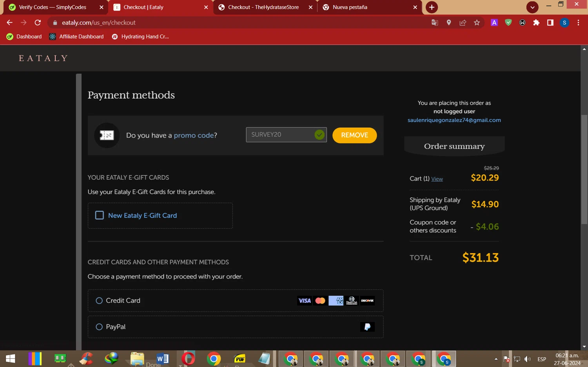Click the $14.90 shipping cost

[x=485, y=204]
